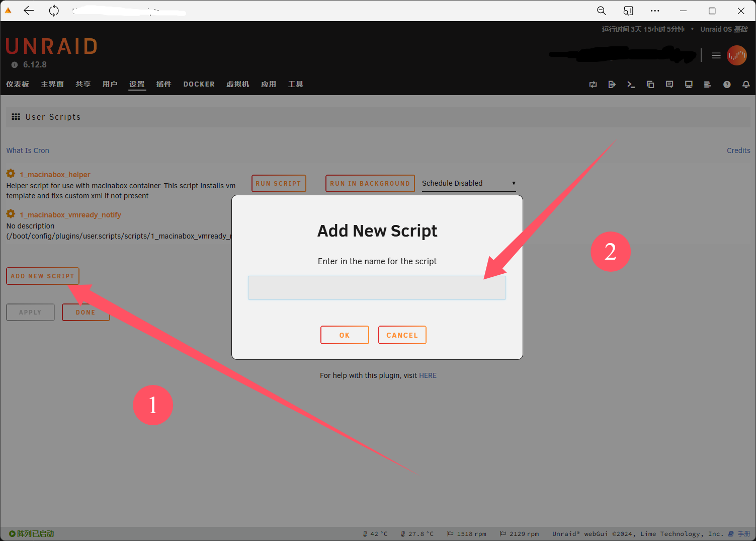The width and height of the screenshot is (756, 541).
Task: Click the gear icon beside 1_macinabox_helper
Action: coord(11,174)
